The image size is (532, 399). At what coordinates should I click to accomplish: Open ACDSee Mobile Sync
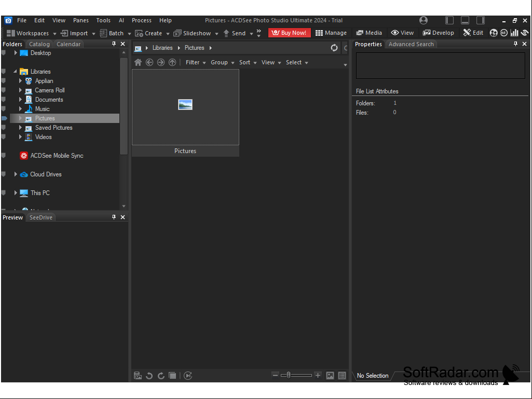57,156
